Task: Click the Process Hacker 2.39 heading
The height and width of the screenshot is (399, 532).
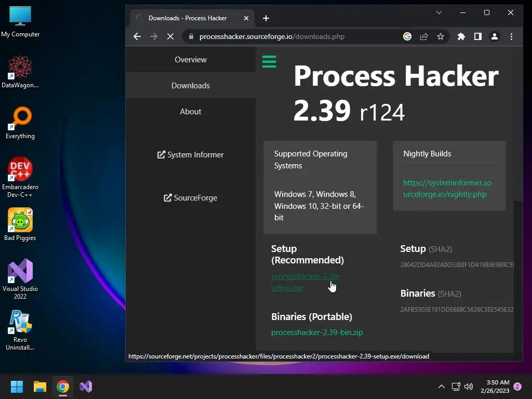Action: tap(396, 93)
